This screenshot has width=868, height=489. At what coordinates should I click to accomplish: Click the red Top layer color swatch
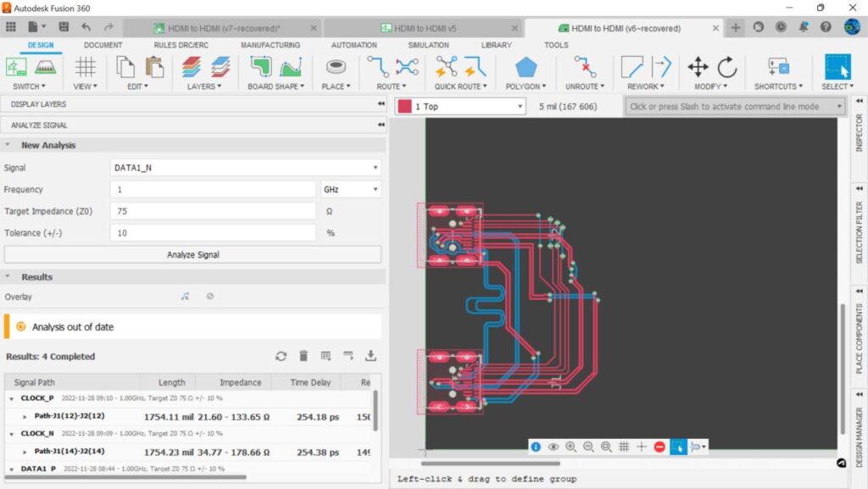[x=404, y=107]
